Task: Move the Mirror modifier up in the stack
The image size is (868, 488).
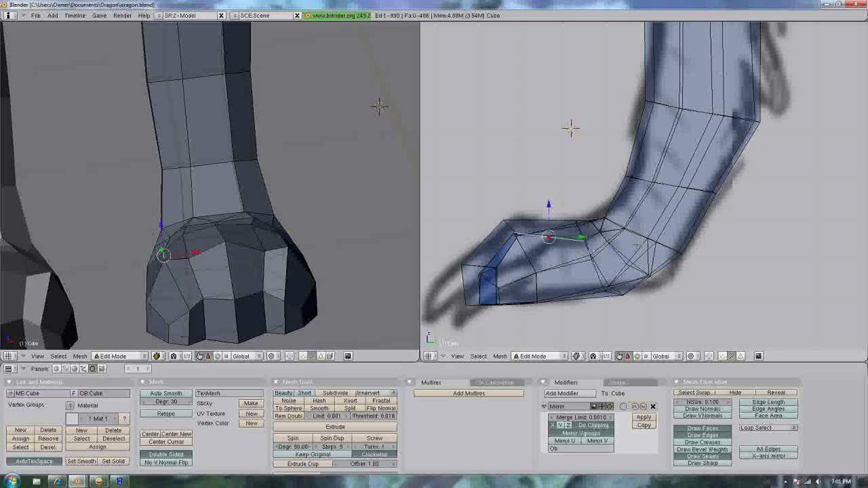Action: [x=635, y=407]
